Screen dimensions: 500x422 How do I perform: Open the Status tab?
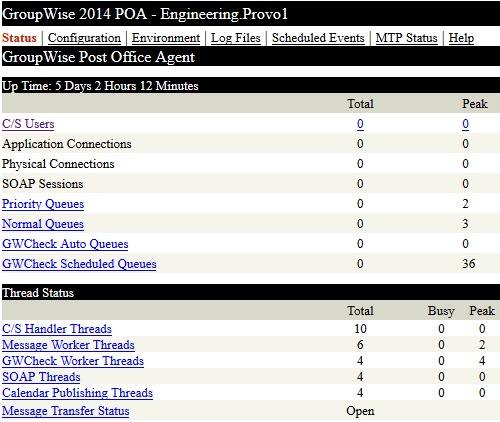click(x=19, y=38)
